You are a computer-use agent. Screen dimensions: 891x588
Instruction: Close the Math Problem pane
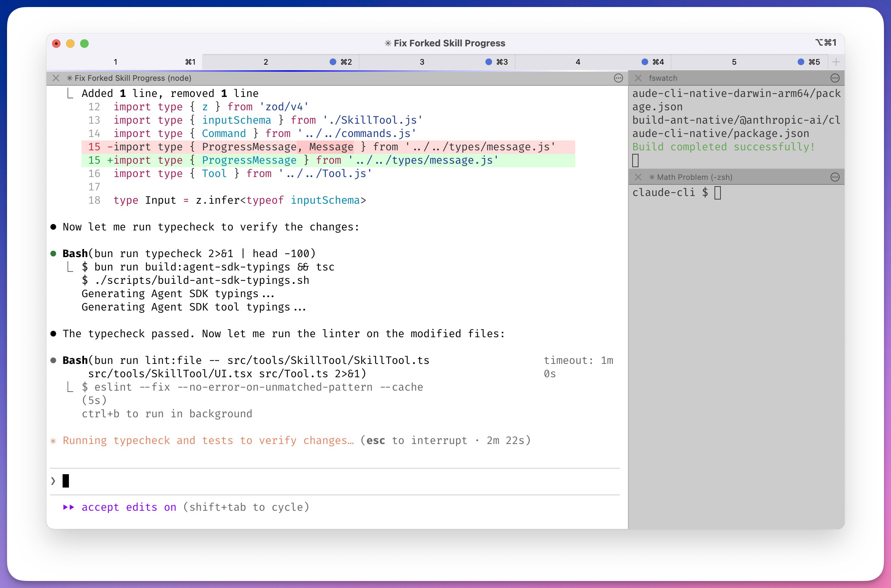click(x=638, y=177)
